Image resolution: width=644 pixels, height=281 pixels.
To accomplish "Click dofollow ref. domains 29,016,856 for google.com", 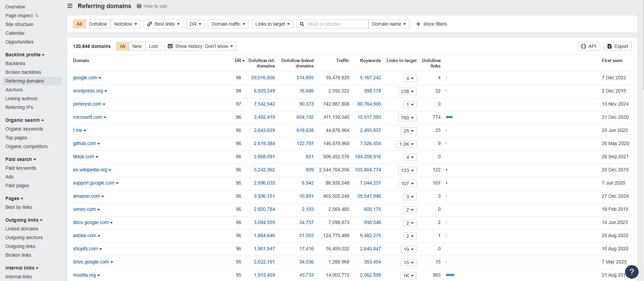I will pos(263,78).
